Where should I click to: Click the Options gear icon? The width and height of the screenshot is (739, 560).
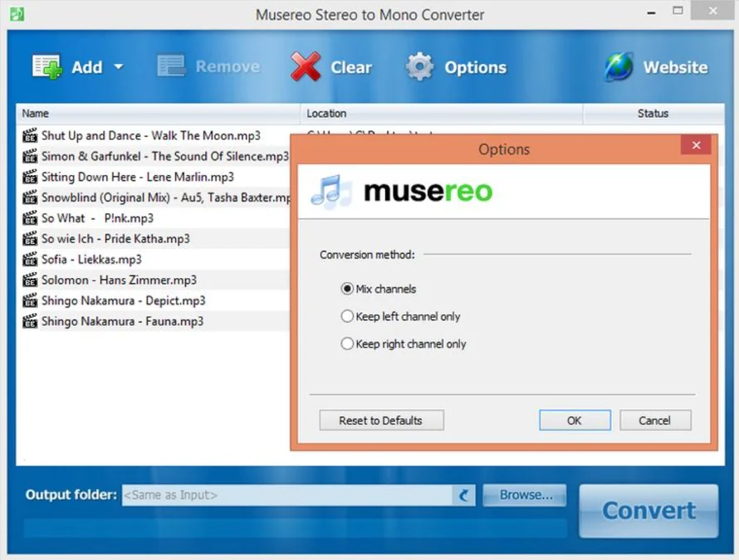[419, 66]
